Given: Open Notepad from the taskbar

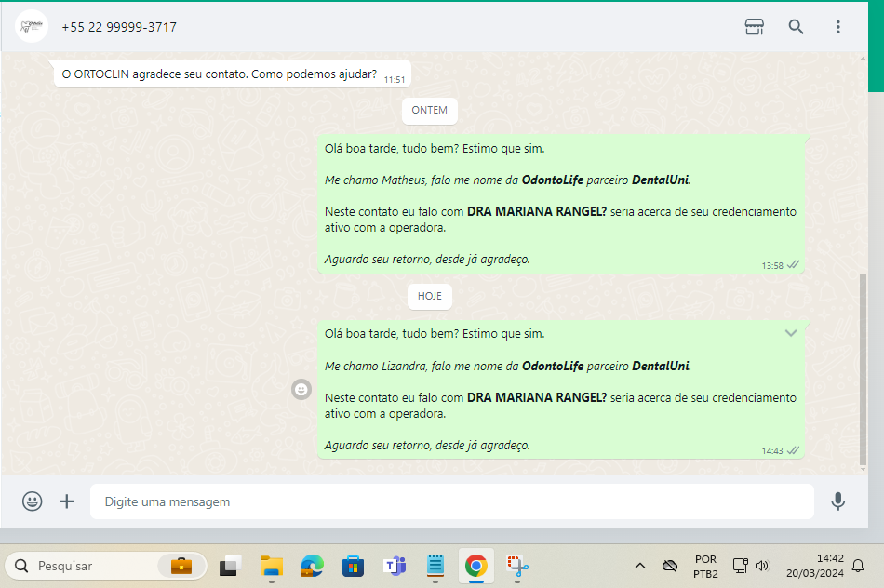Looking at the screenshot, I should click(435, 566).
